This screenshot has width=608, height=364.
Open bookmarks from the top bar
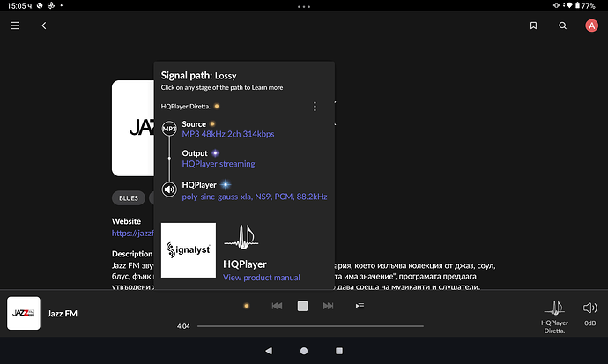[x=534, y=26]
